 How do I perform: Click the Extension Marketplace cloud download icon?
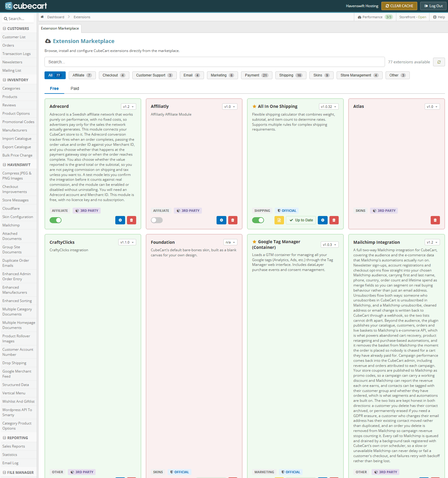coord(48,41)
